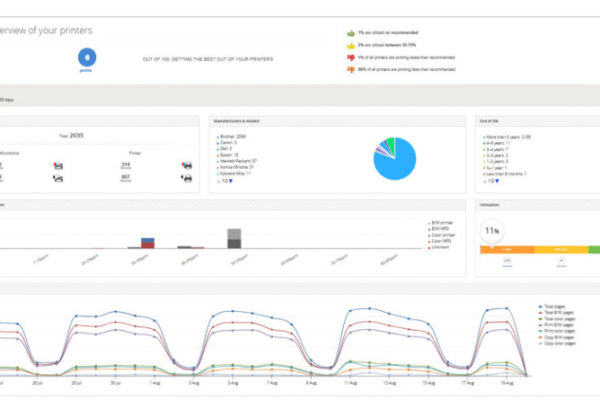Click the multifunction color device icon
Screen dimensions: 600x400
(57, 165)
